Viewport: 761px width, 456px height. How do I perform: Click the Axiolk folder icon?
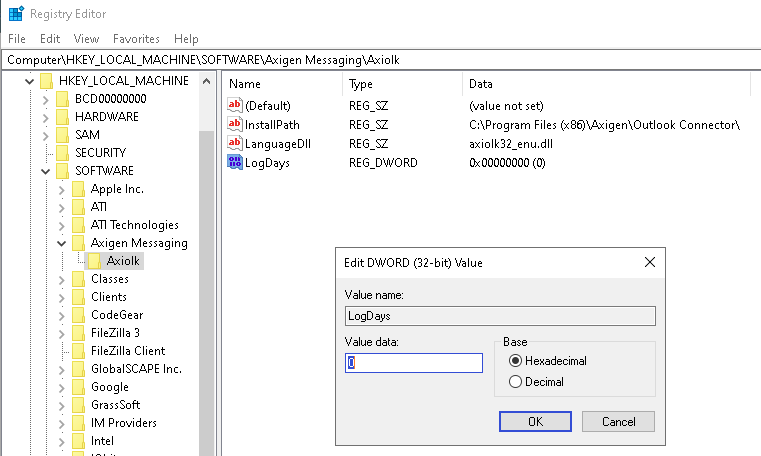[x=95, y=261]
